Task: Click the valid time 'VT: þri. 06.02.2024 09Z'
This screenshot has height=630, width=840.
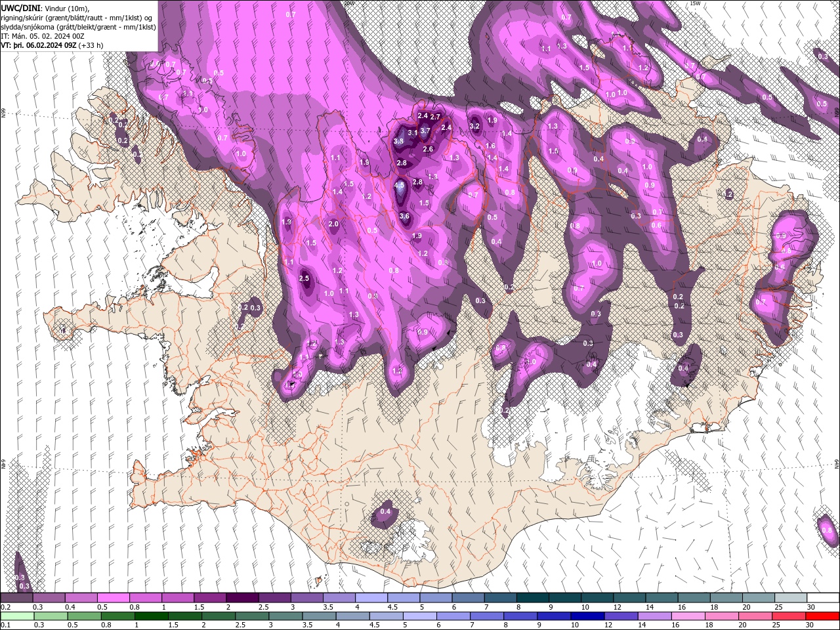Action: [38, 45]
